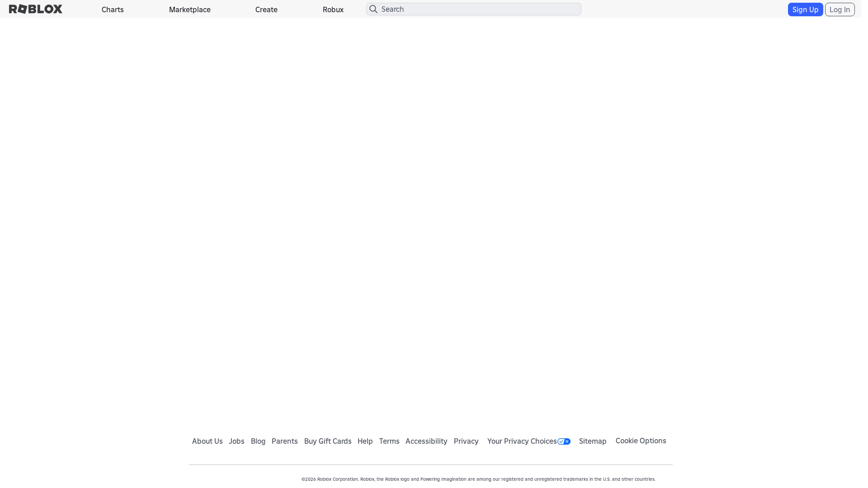The image size is (868, 488).
Task: Visit the Jobs page
Action: (x=236, y=441)
